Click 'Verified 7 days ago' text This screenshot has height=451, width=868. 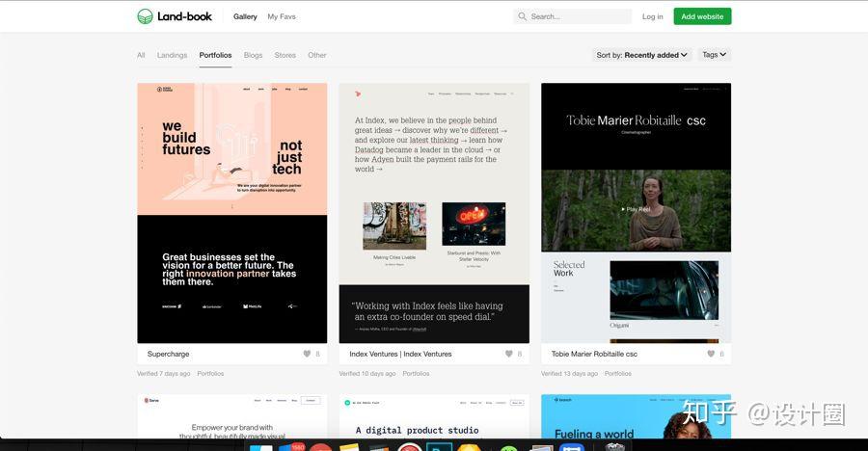164,374
